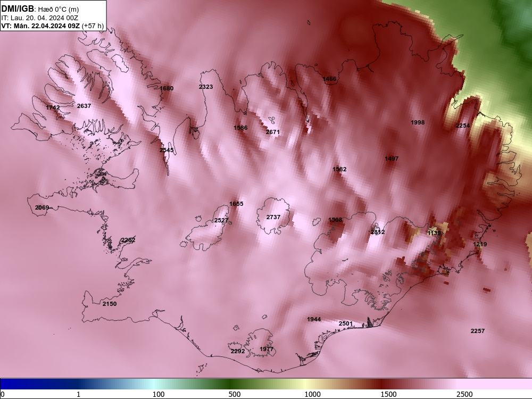Screen dimensions: 532x399
Task: Click the 1977 height value
Action: tap(267, 349)
